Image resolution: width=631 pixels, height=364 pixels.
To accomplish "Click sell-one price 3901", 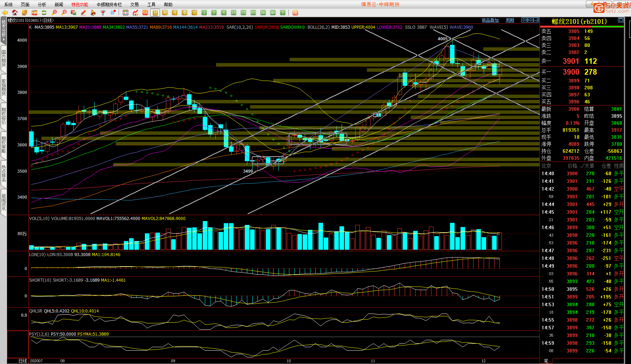I will [571, 61].
